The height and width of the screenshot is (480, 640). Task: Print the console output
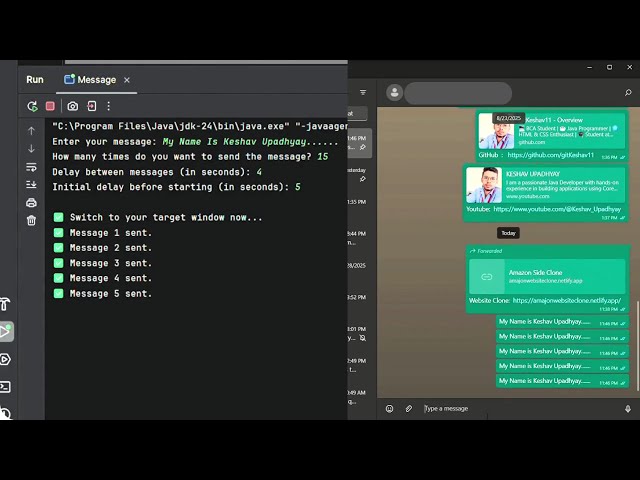click(31, 203)
